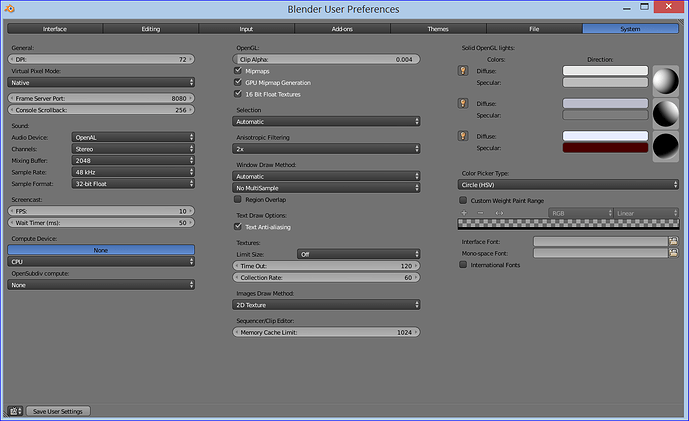Image resolution: width=689 pixels, height=421 pixels.
Task: Open Anisotropic Filtering 2x dropdown
Action: pyautogui.click(x=326, y=149)
